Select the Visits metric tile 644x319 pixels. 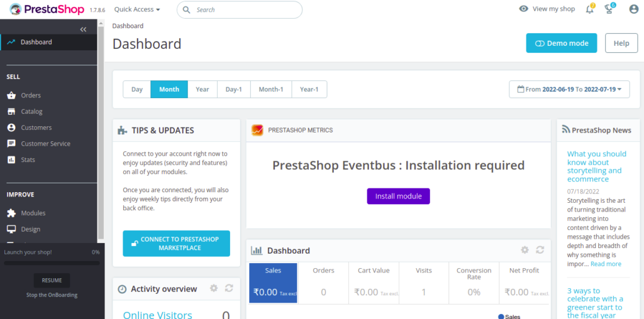point(423,283)
